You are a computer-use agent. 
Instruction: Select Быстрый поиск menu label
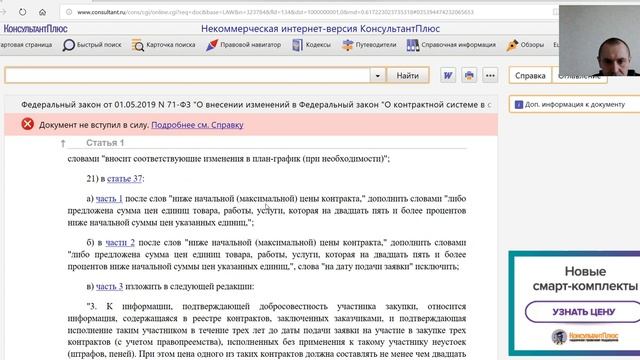(x=99, y=45)
